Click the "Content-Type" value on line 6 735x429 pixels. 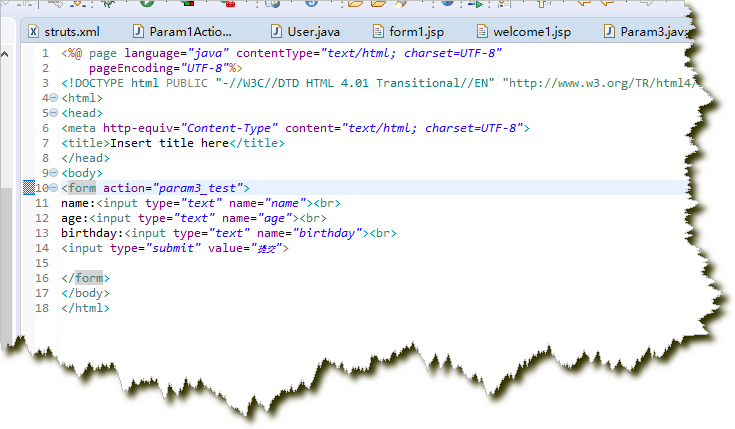pos(229,128)
